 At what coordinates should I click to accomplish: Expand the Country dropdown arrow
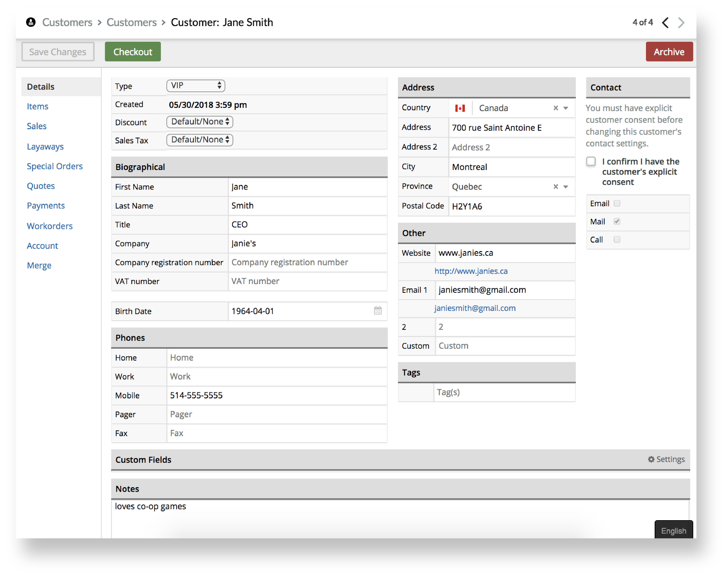pos(566,108)
